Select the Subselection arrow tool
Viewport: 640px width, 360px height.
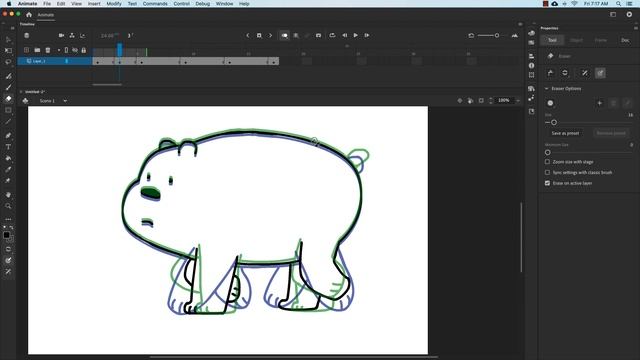[x=8, y=40]
